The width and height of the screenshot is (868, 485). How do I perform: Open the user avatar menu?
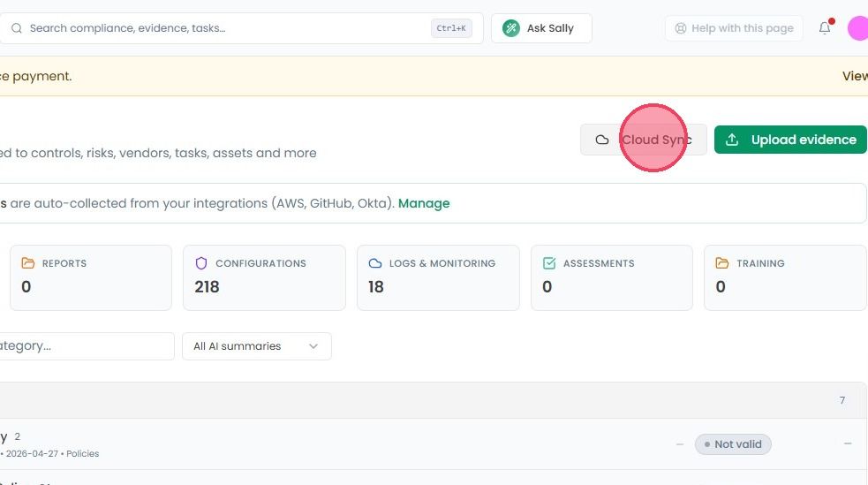[858, 28]
